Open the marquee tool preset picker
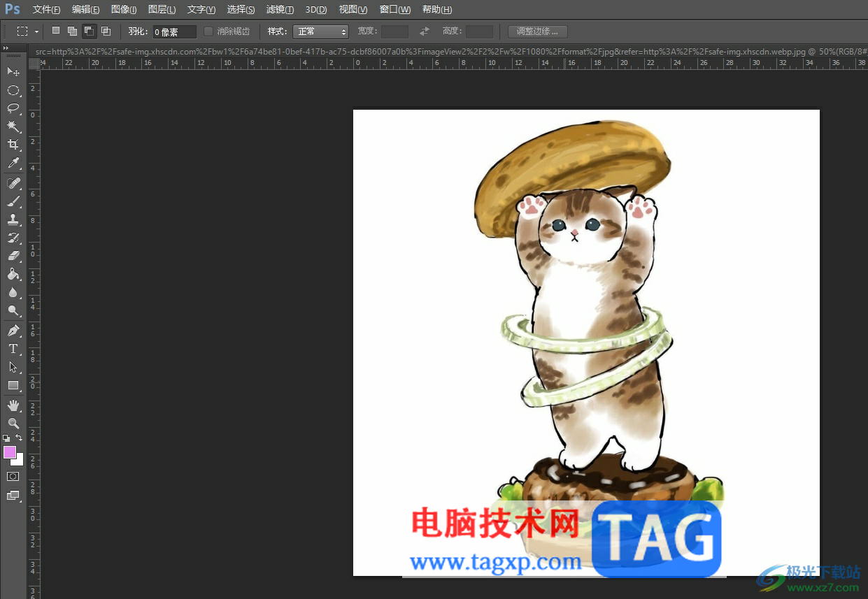The width and height of the screenshot is (868, 599). click(x=36, y=31)
